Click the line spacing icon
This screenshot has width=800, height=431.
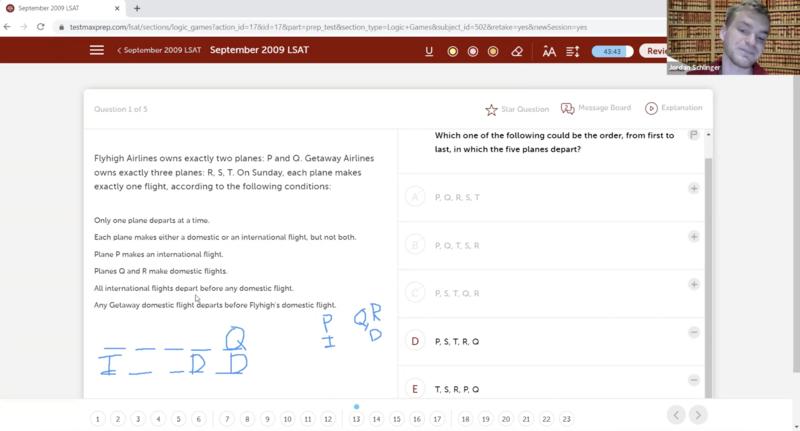click(573, 51)
